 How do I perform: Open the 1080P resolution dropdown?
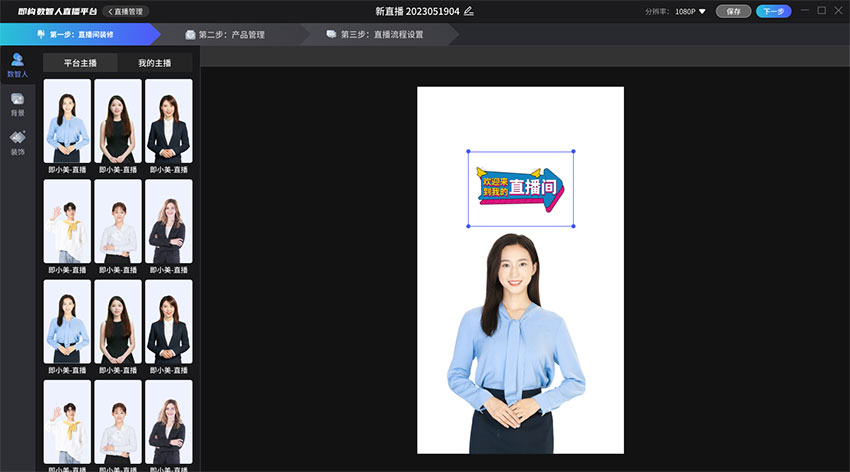(690, 11)
